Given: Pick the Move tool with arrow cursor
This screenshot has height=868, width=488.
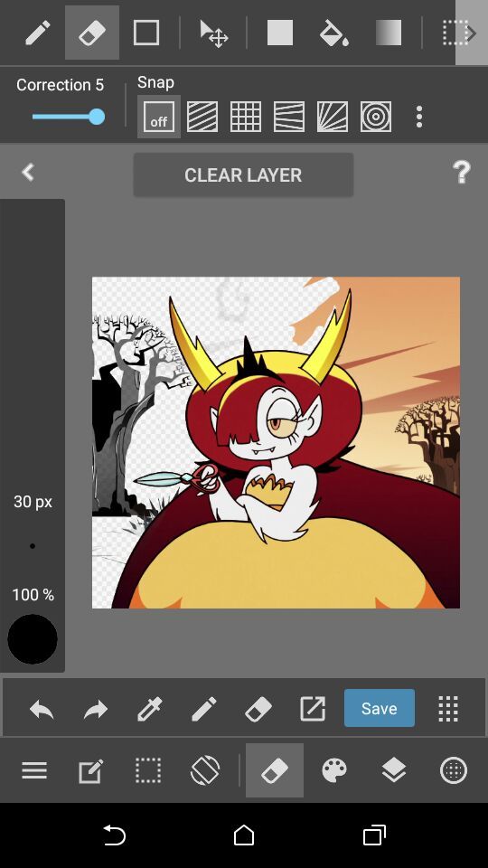Looking at the screenshot, I should (x=213, y=33).
